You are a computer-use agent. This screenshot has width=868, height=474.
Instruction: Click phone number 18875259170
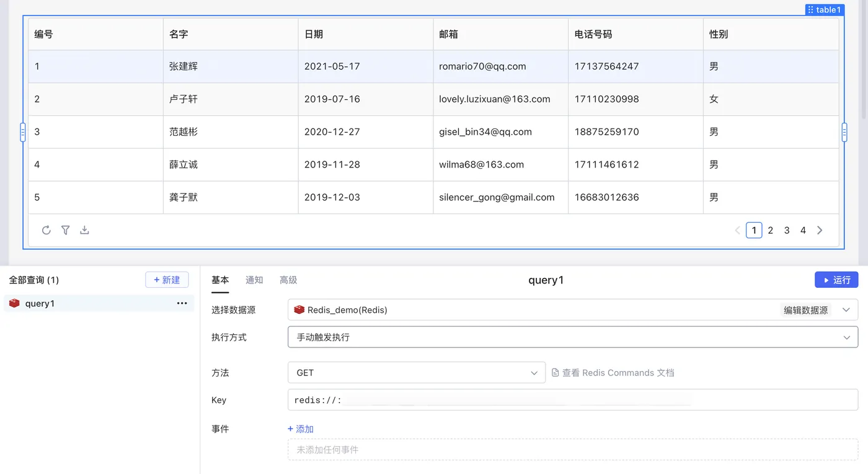pyautogui.click(x=606, y=132)
